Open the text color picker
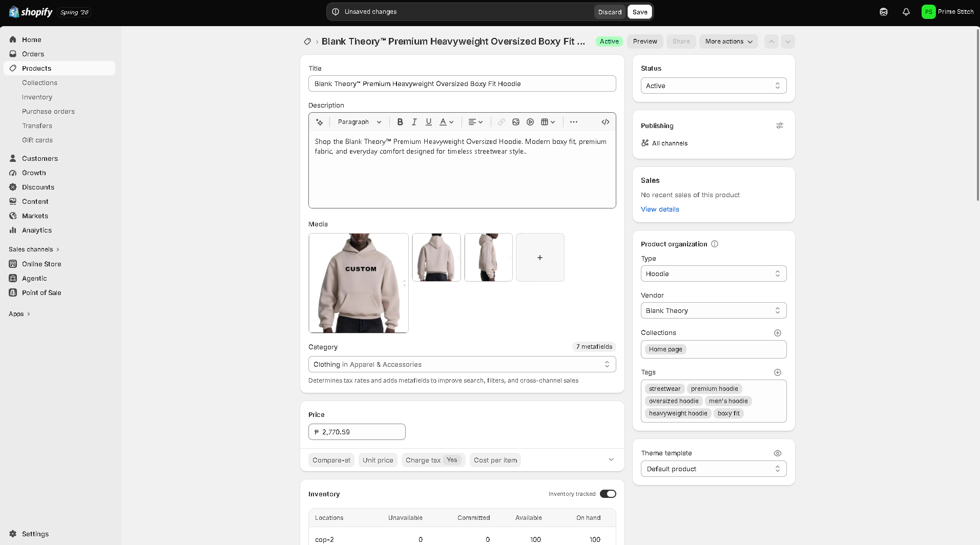The height and width of the screenshot is (545, 980). click(x=447, y=122)
